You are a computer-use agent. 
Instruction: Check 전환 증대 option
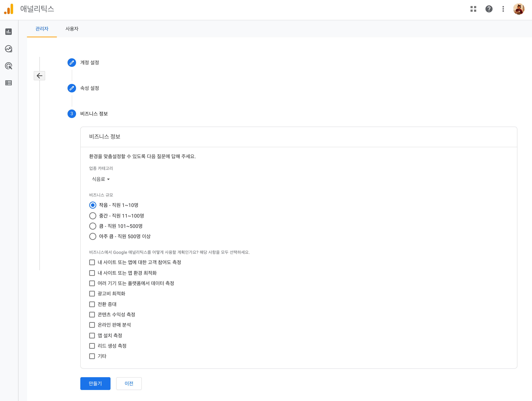(92, 304)
